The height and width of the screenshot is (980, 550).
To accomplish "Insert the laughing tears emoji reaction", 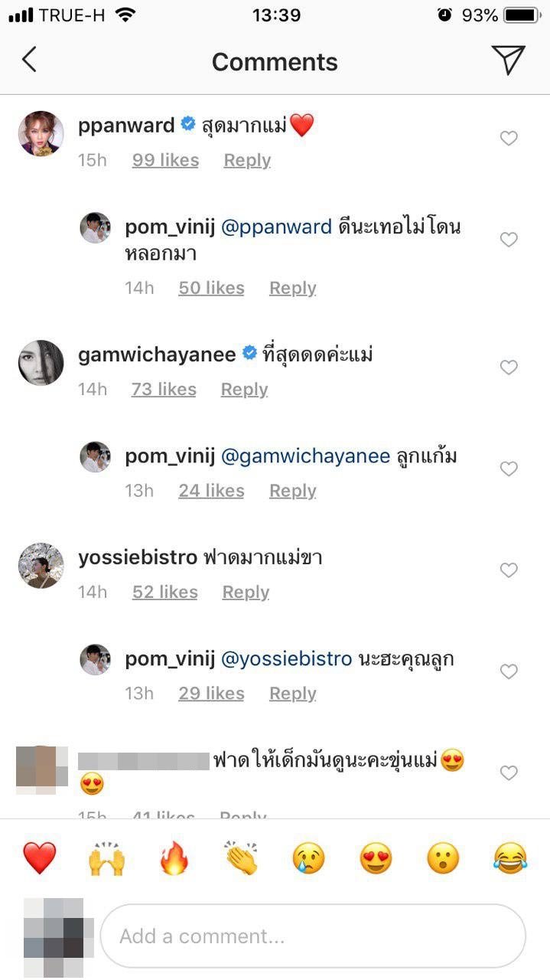I will (x=509, y=858).
